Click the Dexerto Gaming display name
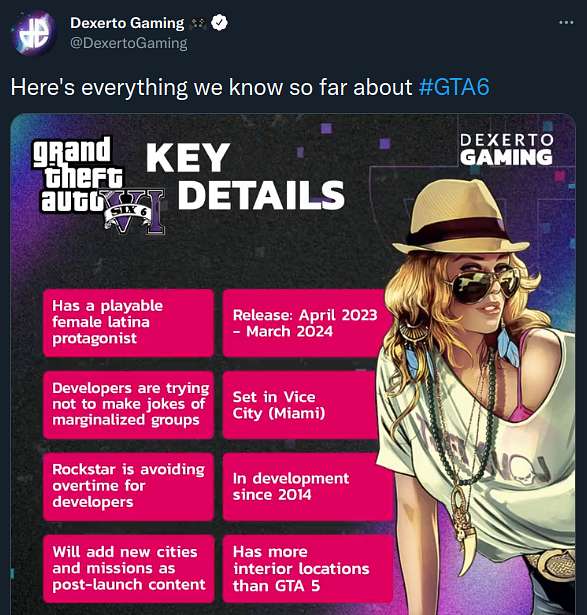The width and height of the screenshot is (587, 615). click(127, 23)
